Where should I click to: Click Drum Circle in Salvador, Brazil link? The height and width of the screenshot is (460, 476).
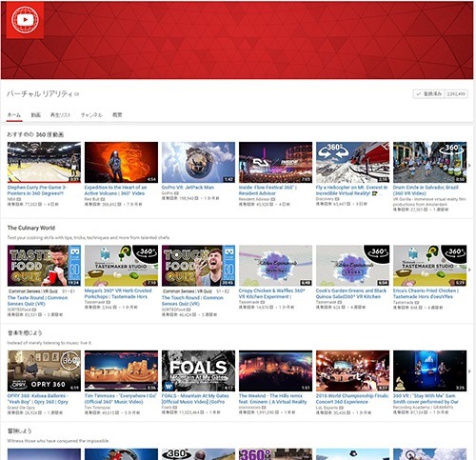pyautogui.click(x=426, y=190)
